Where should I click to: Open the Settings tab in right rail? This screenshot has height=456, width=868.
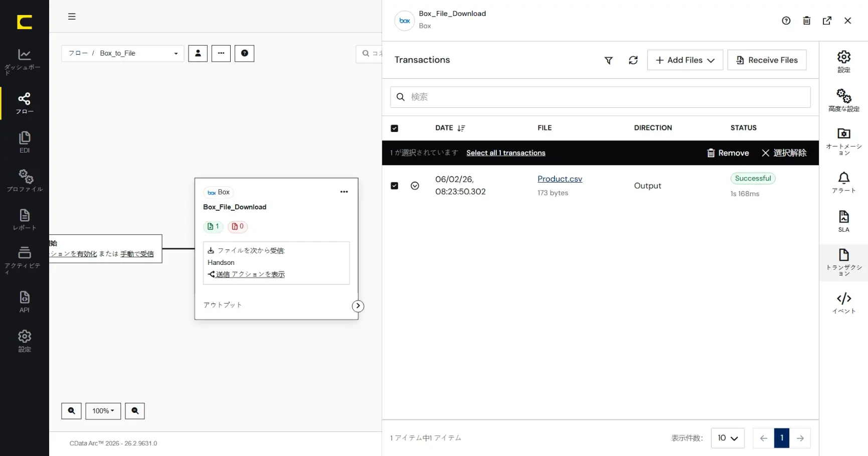[844, 62]
